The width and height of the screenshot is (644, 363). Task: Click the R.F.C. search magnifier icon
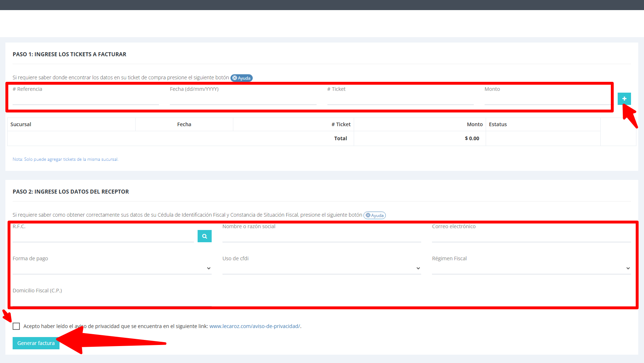pos(204,236)
